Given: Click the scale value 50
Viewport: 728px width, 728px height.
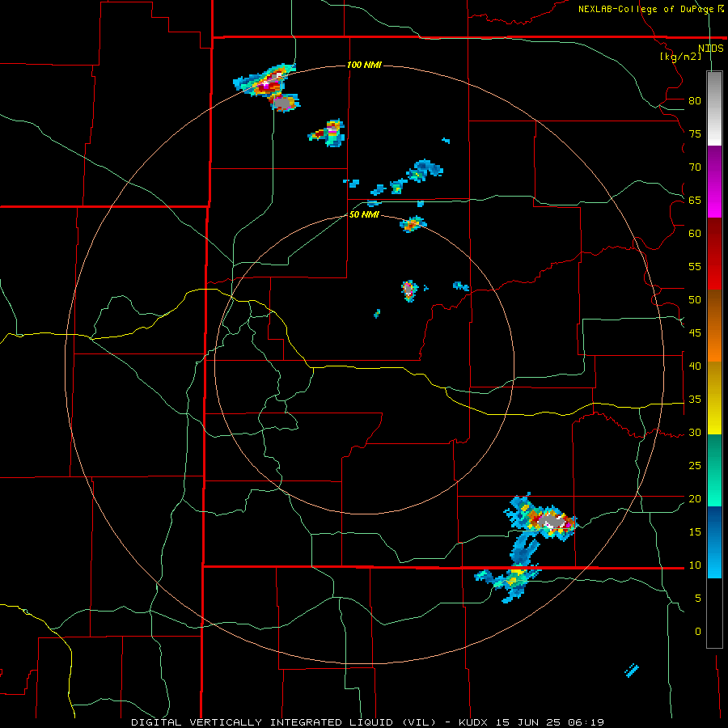Looking at the screenshot, I should click(695, 300).
